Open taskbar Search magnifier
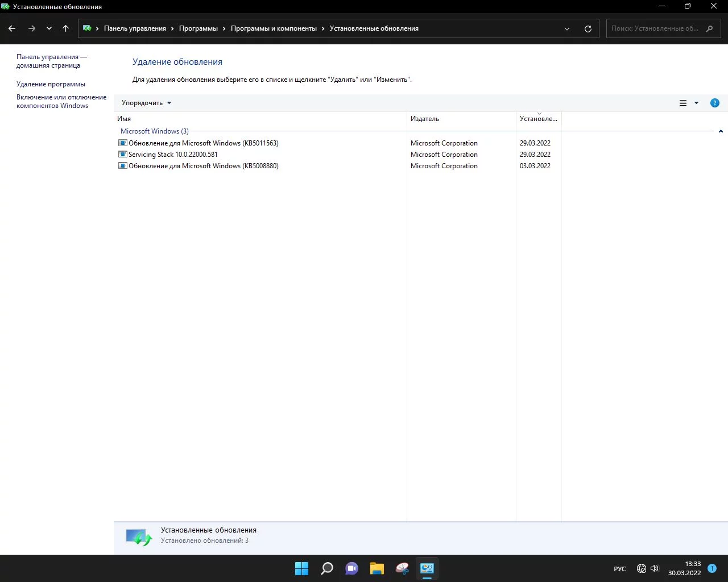This screenshot has height=582, width=728. 327,568
